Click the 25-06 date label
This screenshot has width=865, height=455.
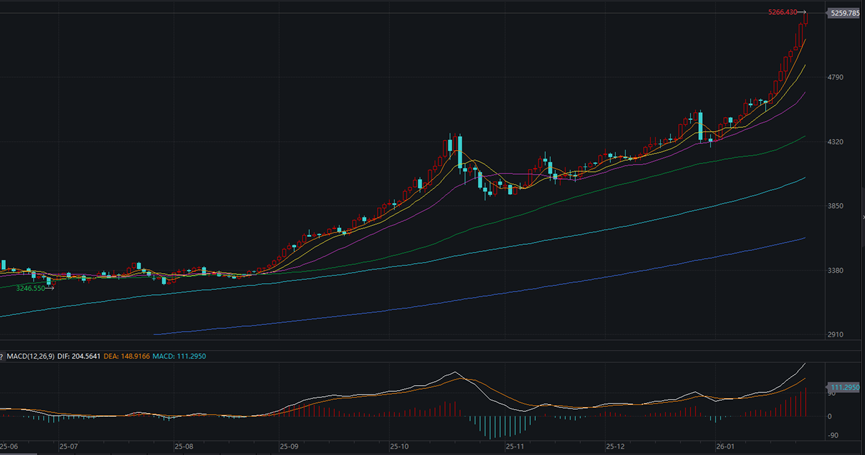click(9, 447)
